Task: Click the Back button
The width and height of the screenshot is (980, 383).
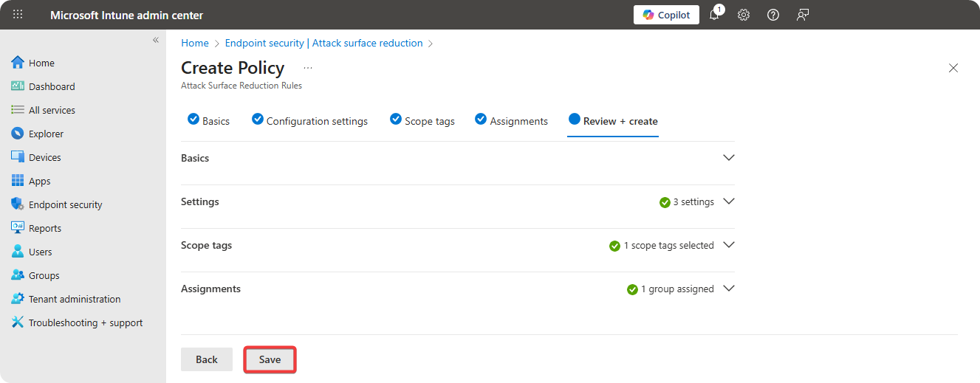Action: click(207, 359)
